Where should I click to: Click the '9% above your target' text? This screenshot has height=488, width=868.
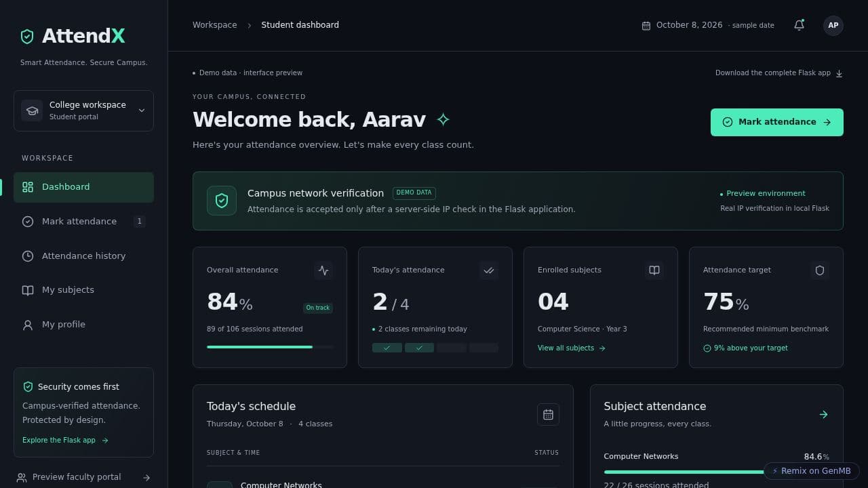pos(751,348)
